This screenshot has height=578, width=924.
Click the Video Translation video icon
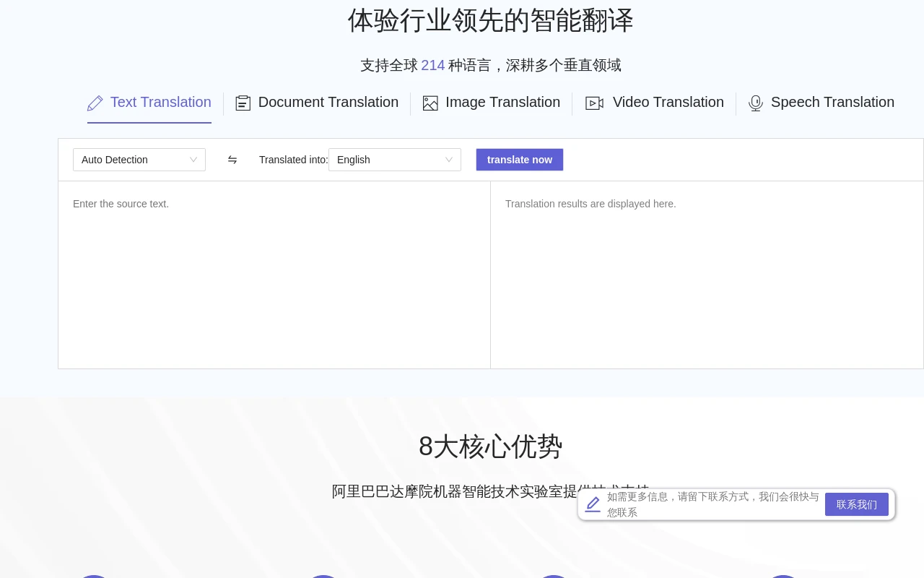(x=594, y=103)
